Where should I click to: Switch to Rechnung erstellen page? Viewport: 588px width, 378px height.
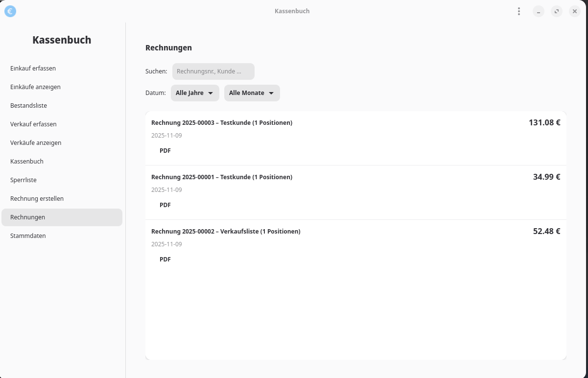pos(37,199)
